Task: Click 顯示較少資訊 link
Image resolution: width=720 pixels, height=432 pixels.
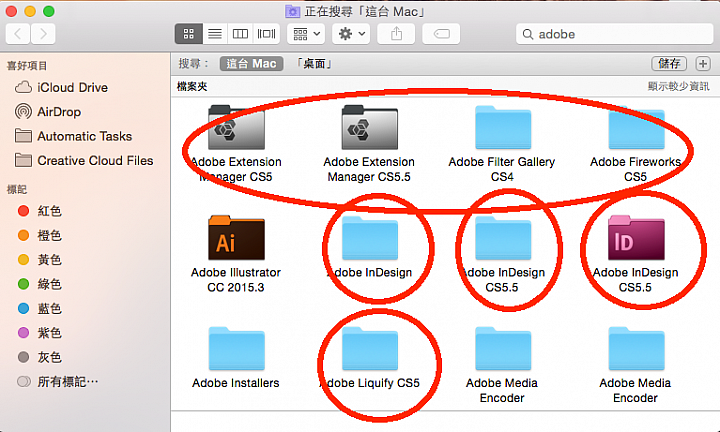Action: coord(679,86)
